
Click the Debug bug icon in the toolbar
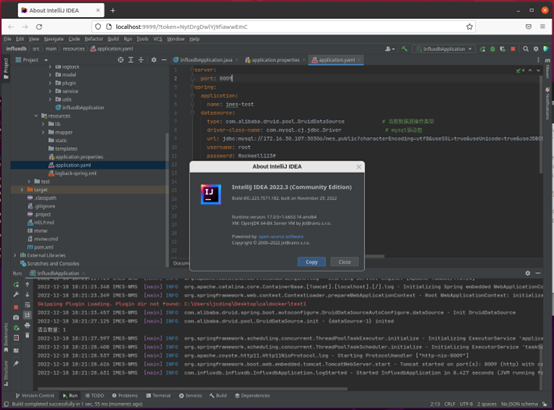[x=493, y=49]
